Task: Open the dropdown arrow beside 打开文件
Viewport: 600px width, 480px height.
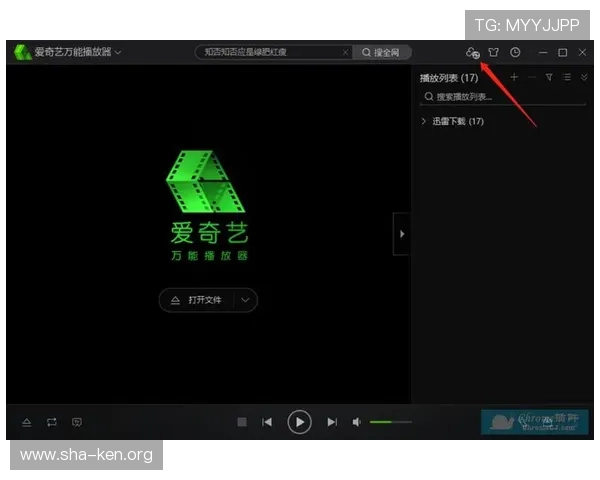Action: click(245, 300)
